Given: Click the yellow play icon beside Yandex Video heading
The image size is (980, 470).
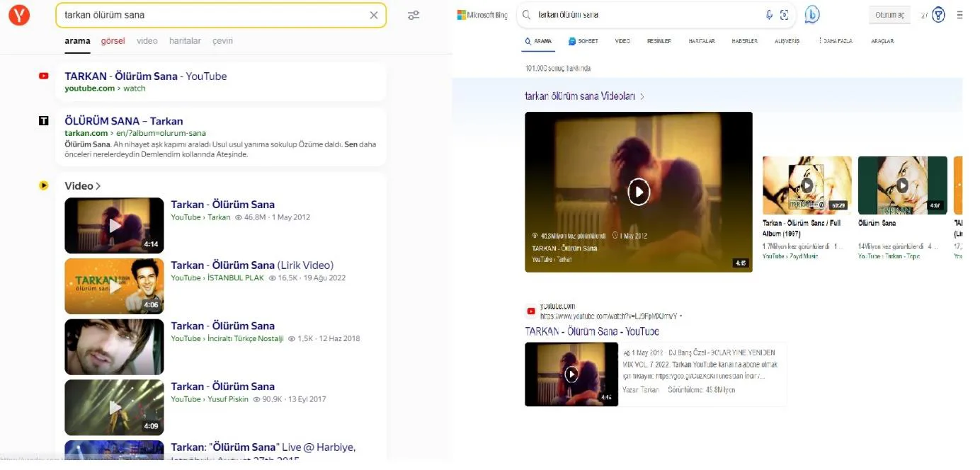Looking at the screenshot, I should (x=44, y=185).
